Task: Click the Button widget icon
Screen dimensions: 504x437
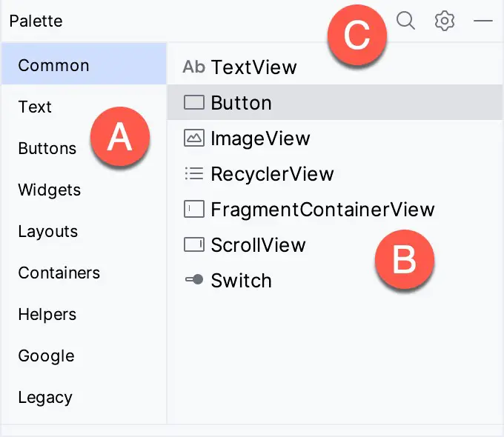Action: point(194,102)
